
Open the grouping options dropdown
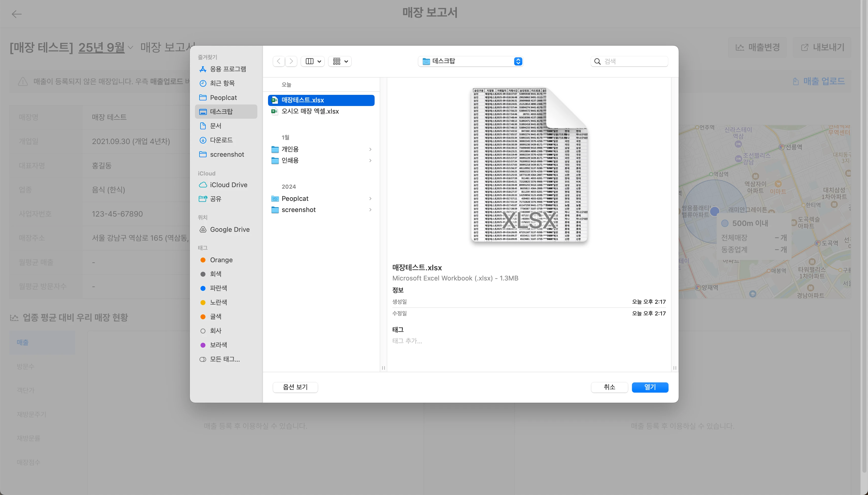[340, 61]
